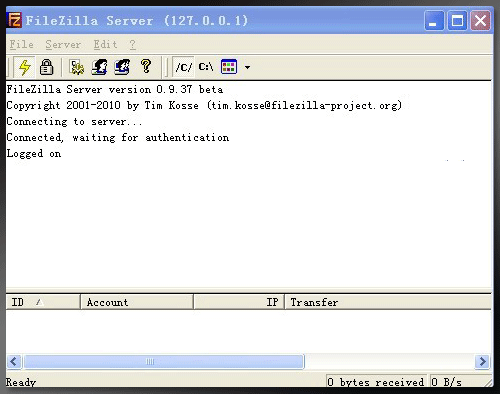Click '0 bytes received' status bar entry

point(376,382)
